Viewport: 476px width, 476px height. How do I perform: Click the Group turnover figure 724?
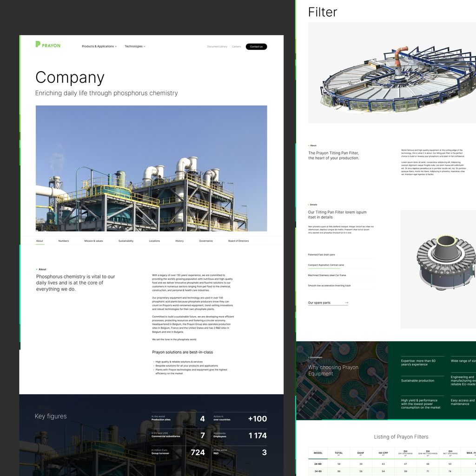(198, 452)
